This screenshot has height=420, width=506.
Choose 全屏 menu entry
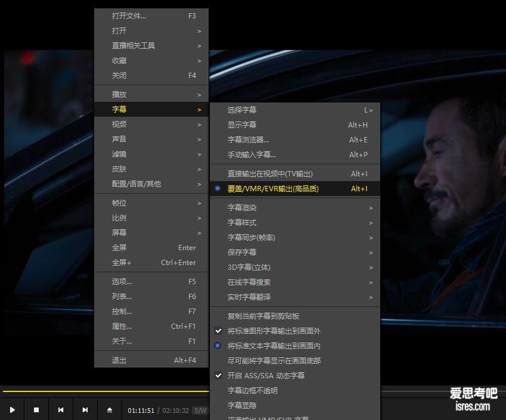tap(151, 247)
